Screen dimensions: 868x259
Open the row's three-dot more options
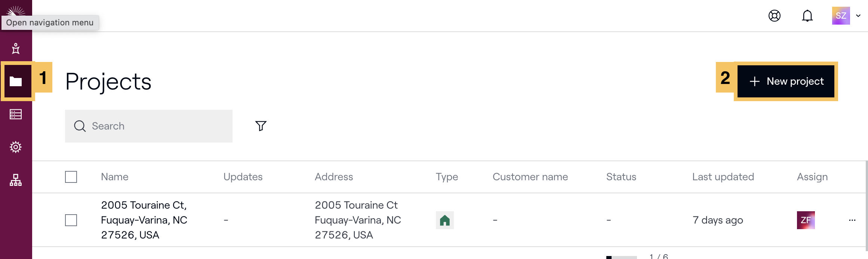click(x=852, y=220)
